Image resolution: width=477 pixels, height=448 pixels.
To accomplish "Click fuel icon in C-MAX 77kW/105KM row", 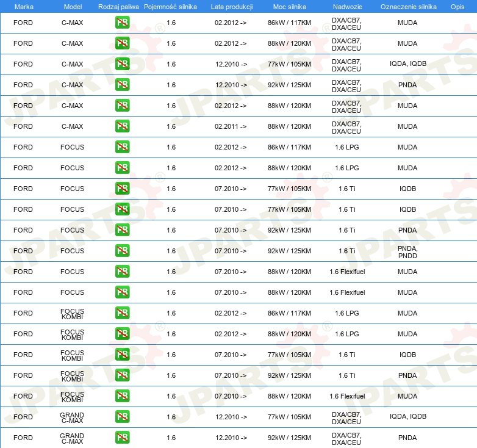I will pos(122,64).
